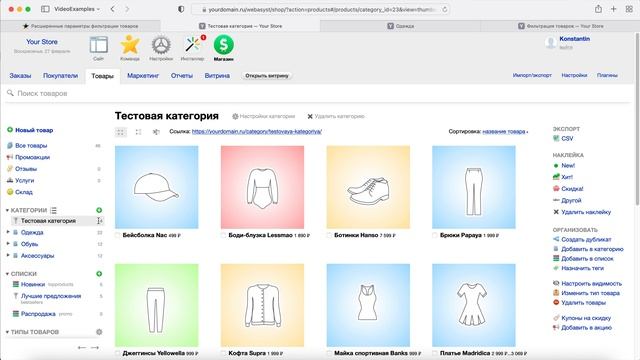Expand the Обувь category

pos(8,244)
